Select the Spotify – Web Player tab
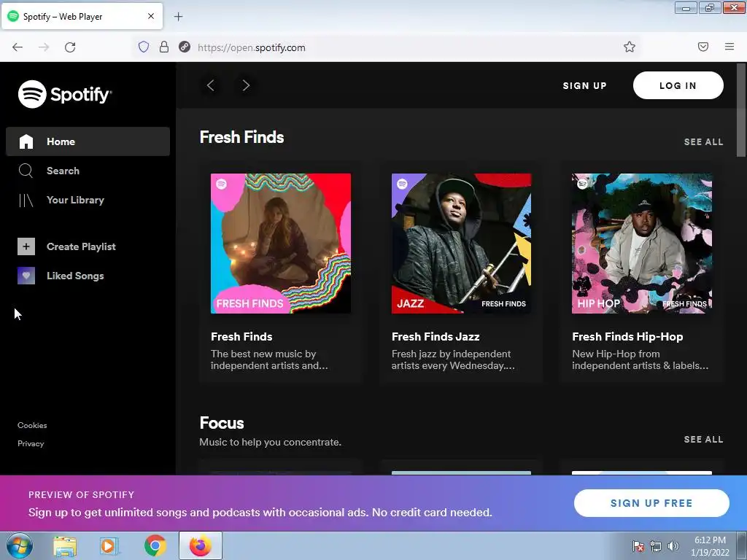747x560 pixels. (83, 16)
